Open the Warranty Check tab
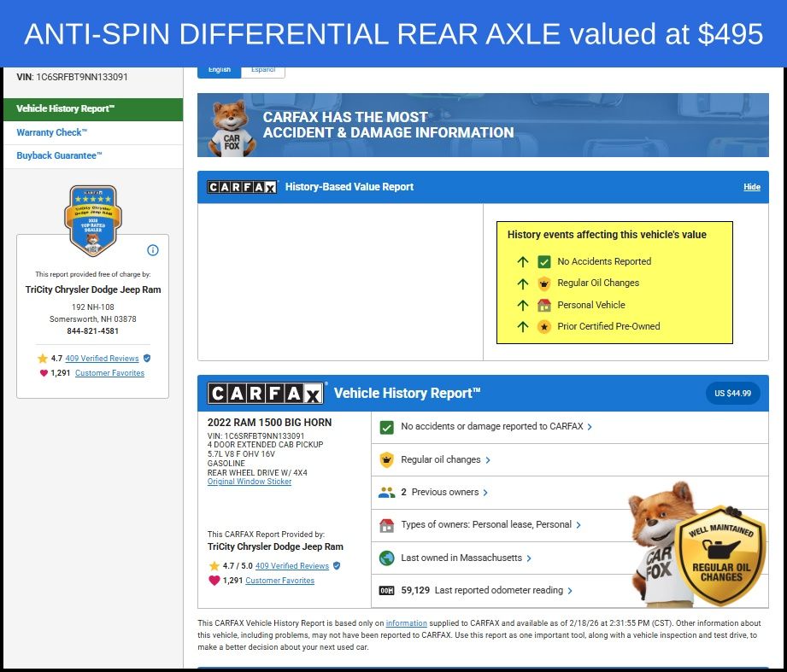787x672 pixels. (52, 132)
